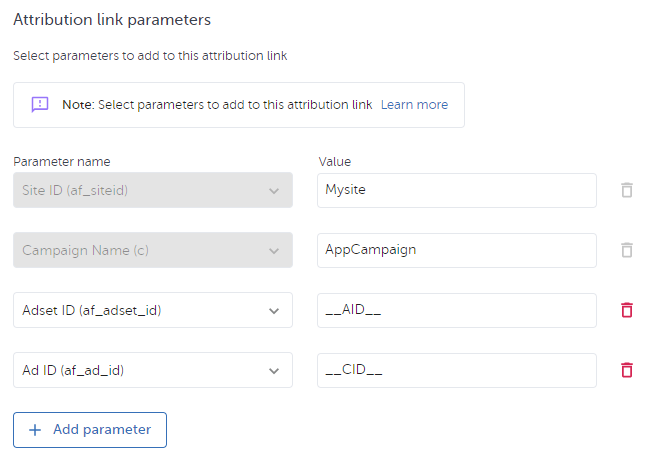The height and width of the screenshot is (456, 660).
Task: Click the Value column label
Action: point(334,161)
